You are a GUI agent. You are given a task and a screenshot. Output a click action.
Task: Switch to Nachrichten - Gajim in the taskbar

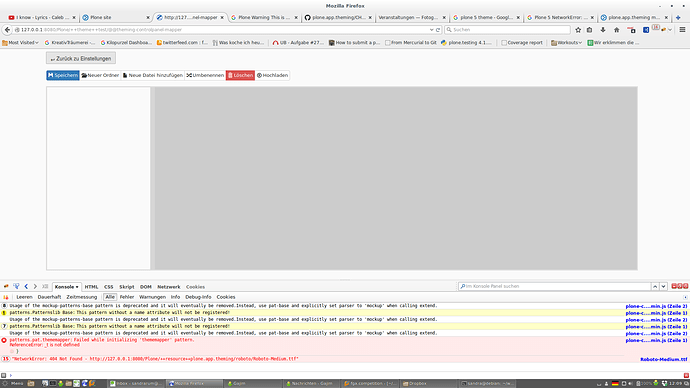click(x=312, y=384)
